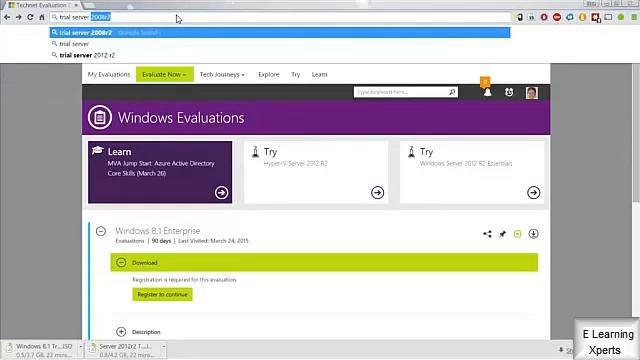640x360 pixels.
Task: Open dropdown arrow for Server 2012r2 download
Action: (163, 347)
